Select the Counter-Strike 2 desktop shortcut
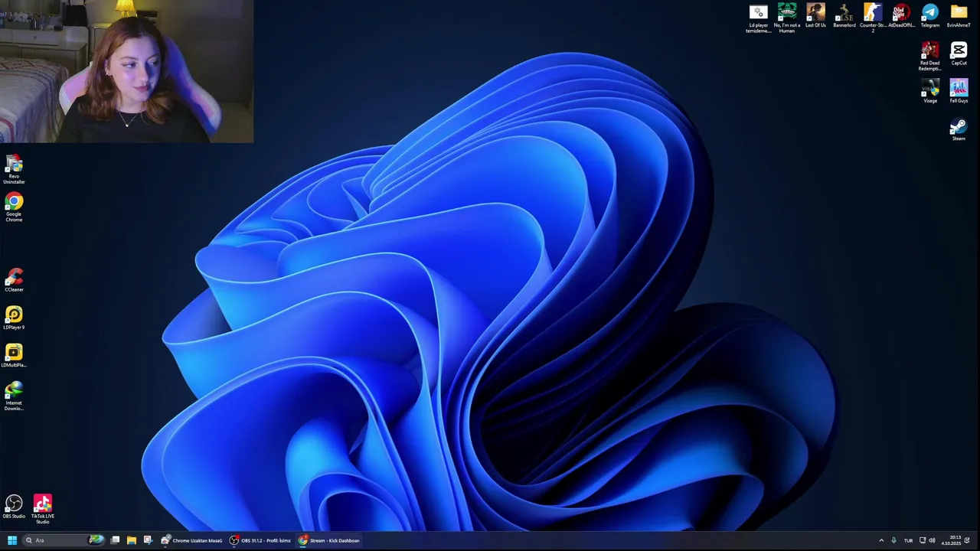Viewport: 980px width, 551px height. 873,18
